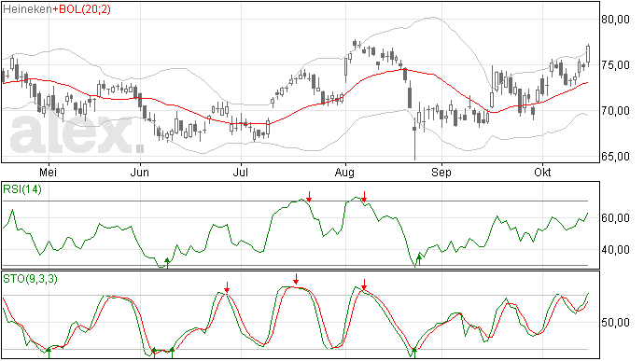Select the 65,00 price axis value
Image resolution: width=644 pixels, height=361 pixels.
615,156
